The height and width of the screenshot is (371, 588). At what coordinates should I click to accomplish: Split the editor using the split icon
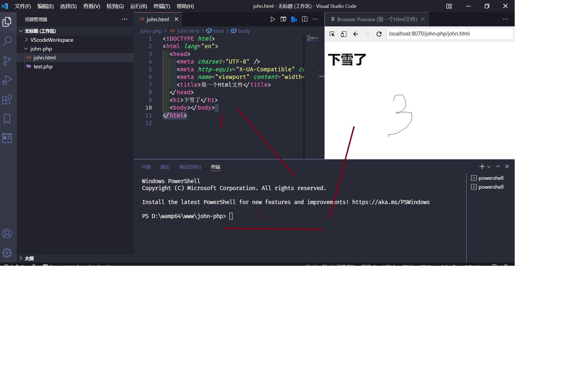[x=305, y=19]
